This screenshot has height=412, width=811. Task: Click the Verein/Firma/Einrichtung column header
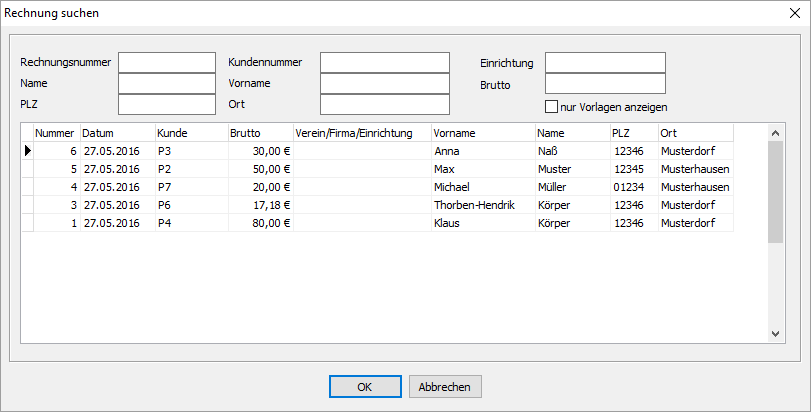(x=362, y=133)
